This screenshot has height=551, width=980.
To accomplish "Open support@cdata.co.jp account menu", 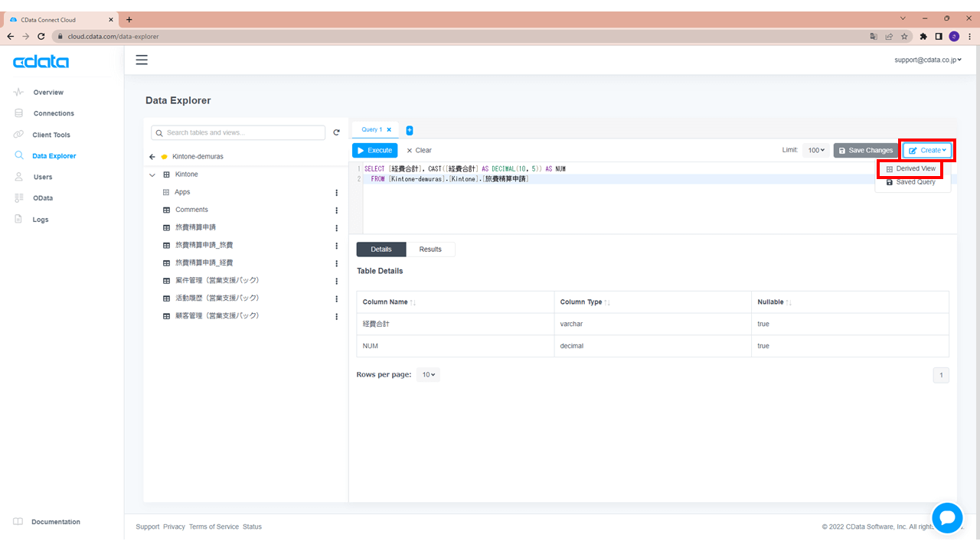I will [928, 60].
